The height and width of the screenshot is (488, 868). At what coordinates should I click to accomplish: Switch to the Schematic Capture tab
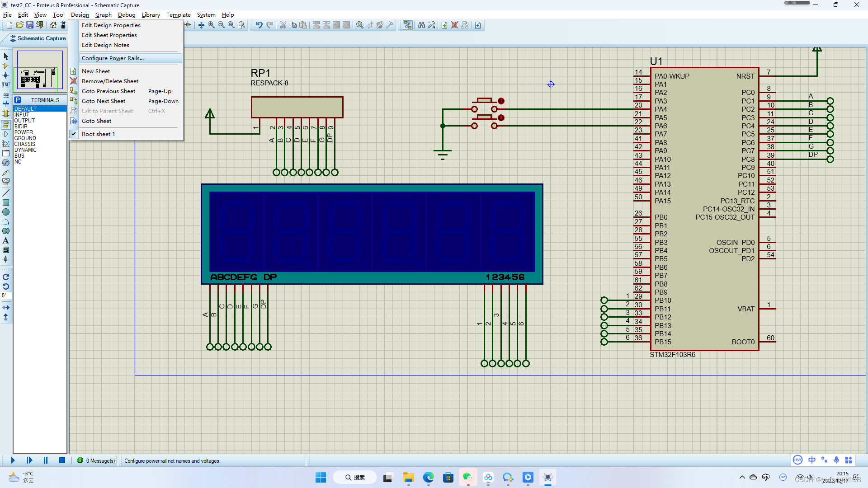(x=41, y=38)
